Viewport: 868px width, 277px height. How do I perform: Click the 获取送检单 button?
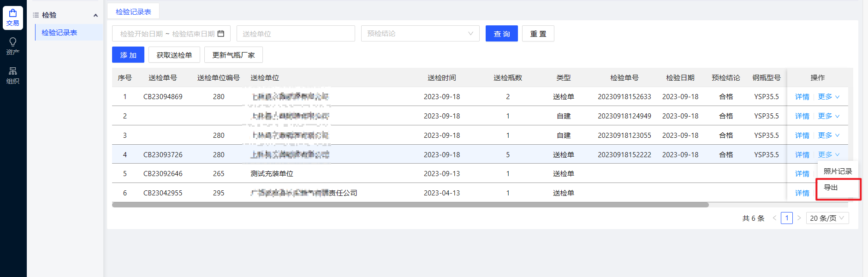click(x=174, y=55)
